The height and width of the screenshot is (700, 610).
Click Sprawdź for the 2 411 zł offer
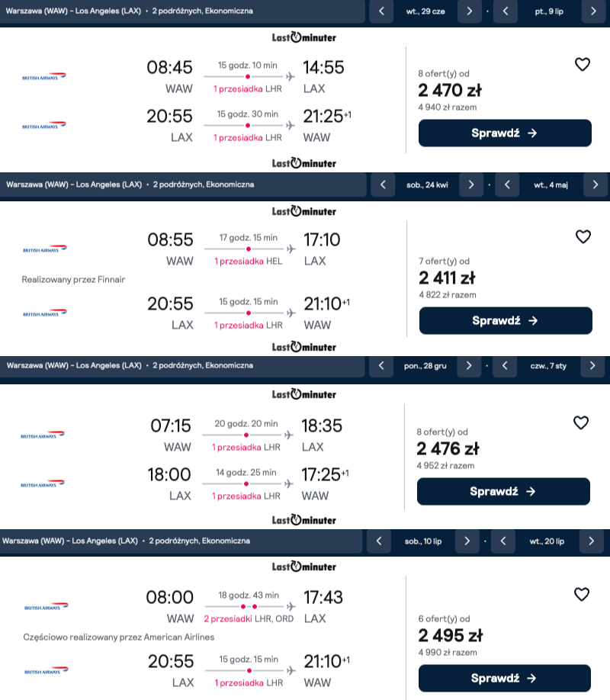[506, 320]
